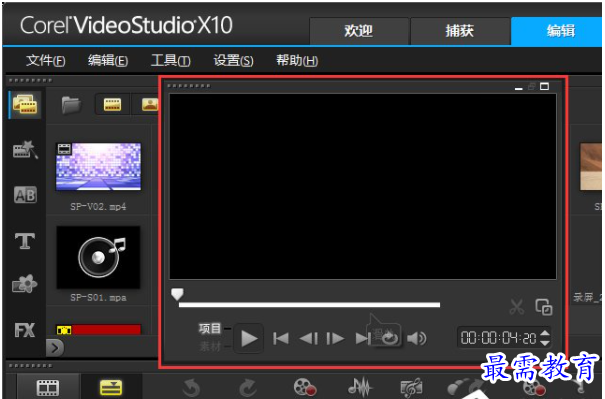605x399 pixels.
Task: Open the record/capture option
Action: click(x=305, y=387)
